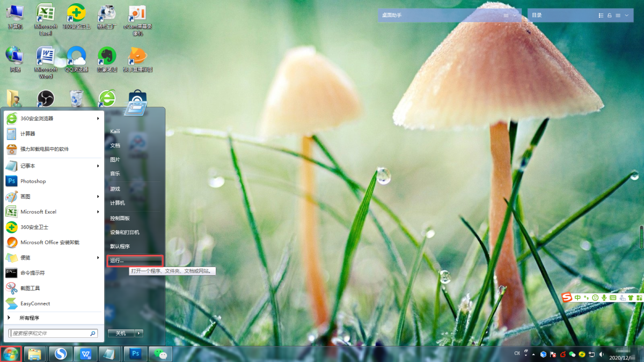Launch 格式工厂 from the desktop
This screenshot has height=362, width=644.
tap(107, 13)
